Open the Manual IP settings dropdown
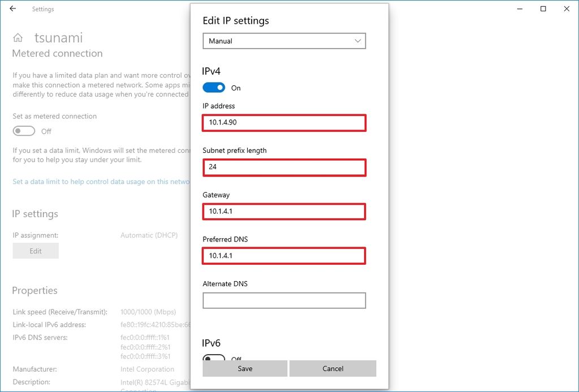This screenshot has width=579, height=392. click(284, 41)
